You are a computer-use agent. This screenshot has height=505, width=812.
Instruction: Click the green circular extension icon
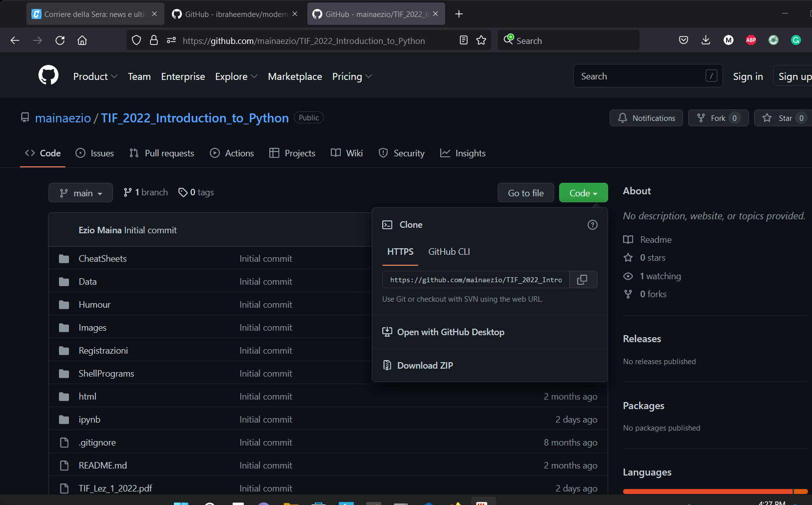click(774, 40)
